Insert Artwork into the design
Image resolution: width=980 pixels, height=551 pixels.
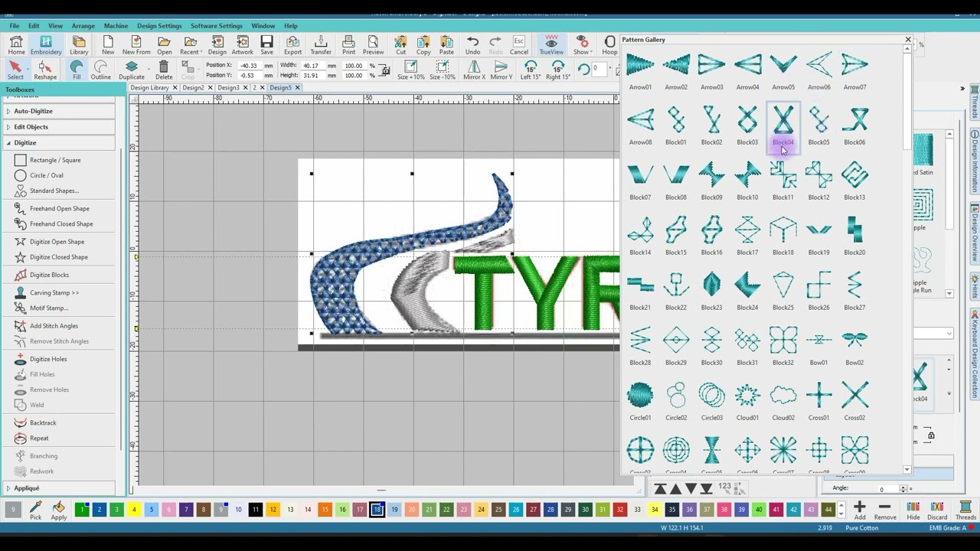click(x=242, y=45)
